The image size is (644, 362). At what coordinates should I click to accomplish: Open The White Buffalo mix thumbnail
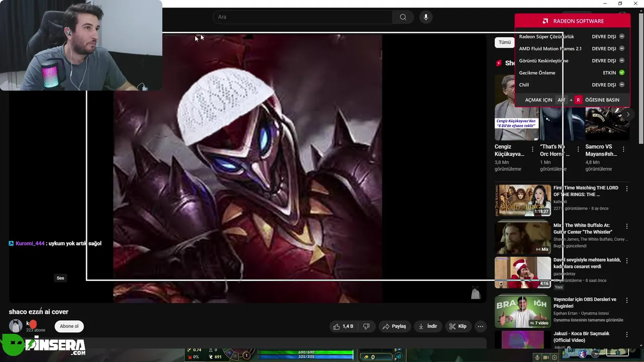pyautogui.click(x=523, y=238)
